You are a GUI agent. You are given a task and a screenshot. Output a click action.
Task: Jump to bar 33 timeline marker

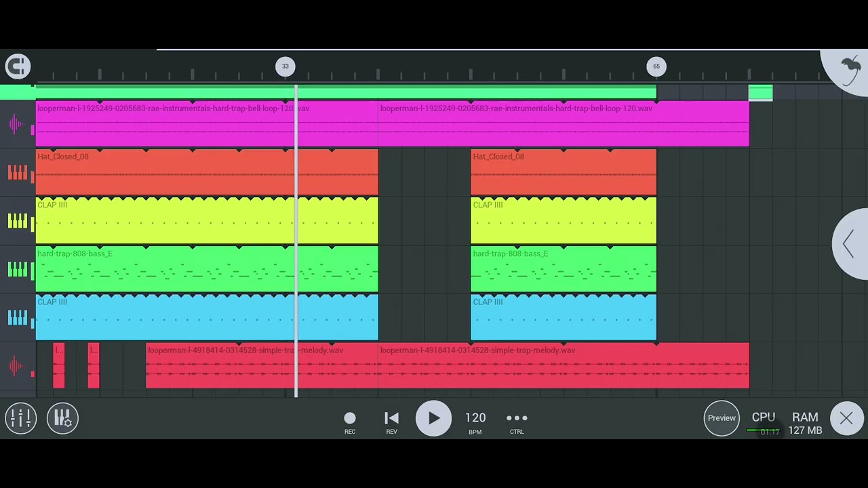[285, 66]
